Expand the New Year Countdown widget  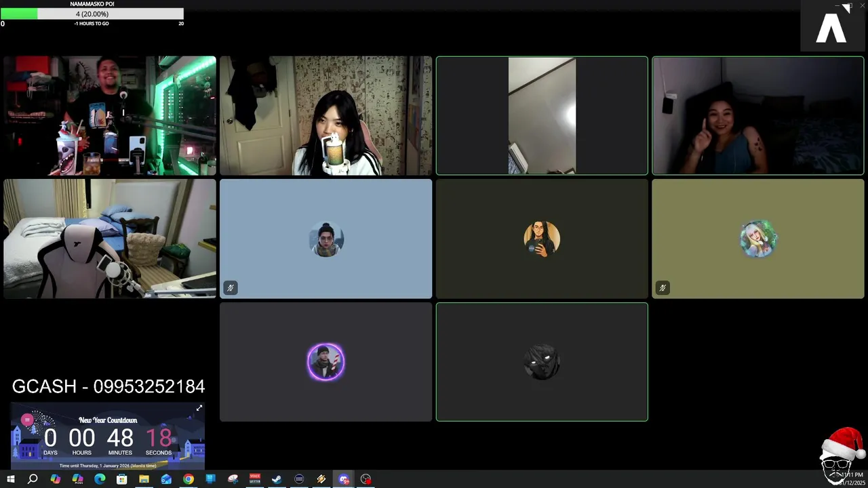[199, 408]
